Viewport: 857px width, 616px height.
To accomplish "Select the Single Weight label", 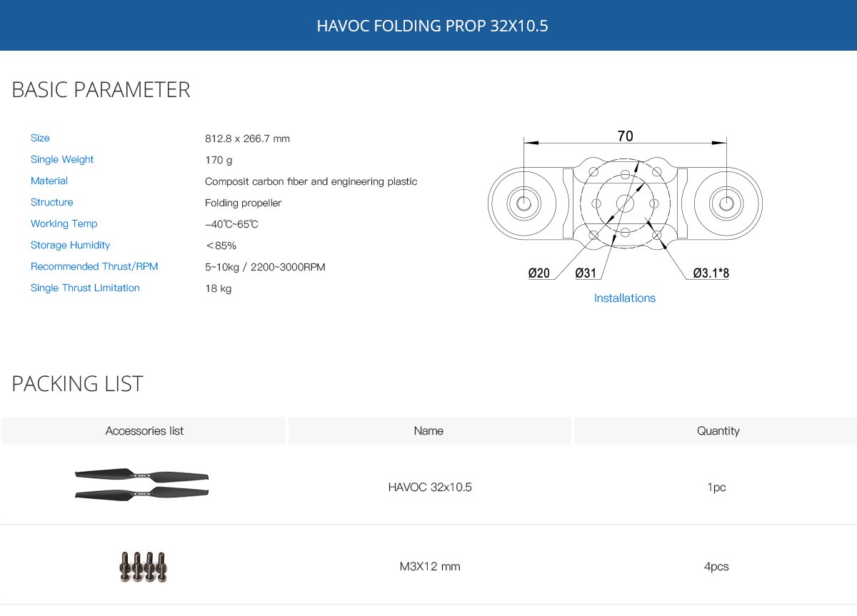I will [62, 159].
